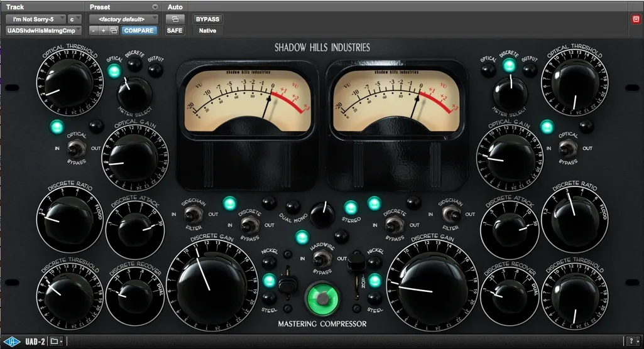This screenshot has width=644, height=349.
Task: Click the left Discrete meter indicator light
Action: click(134, 64)
